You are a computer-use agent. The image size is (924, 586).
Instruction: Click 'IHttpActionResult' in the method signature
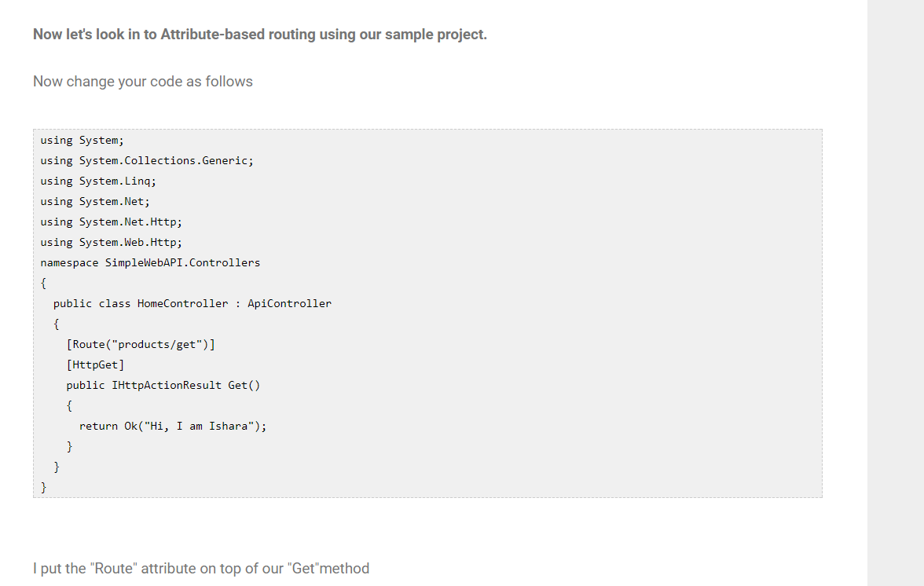167,386
